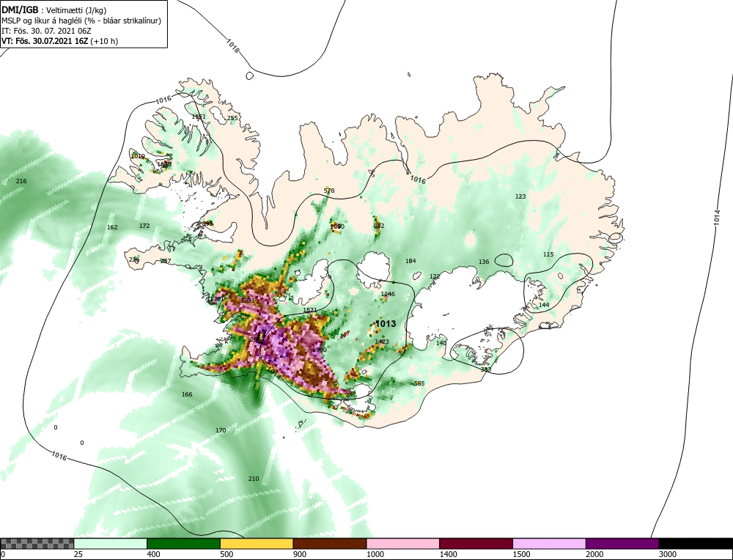Viewport: 733px width, 560px height.
Task: Click the map value '115'
Action: (548, 254)
